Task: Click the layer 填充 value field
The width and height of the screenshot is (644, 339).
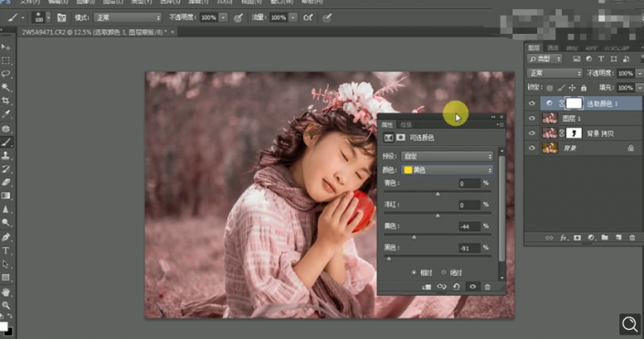Action: pos(625,88)
